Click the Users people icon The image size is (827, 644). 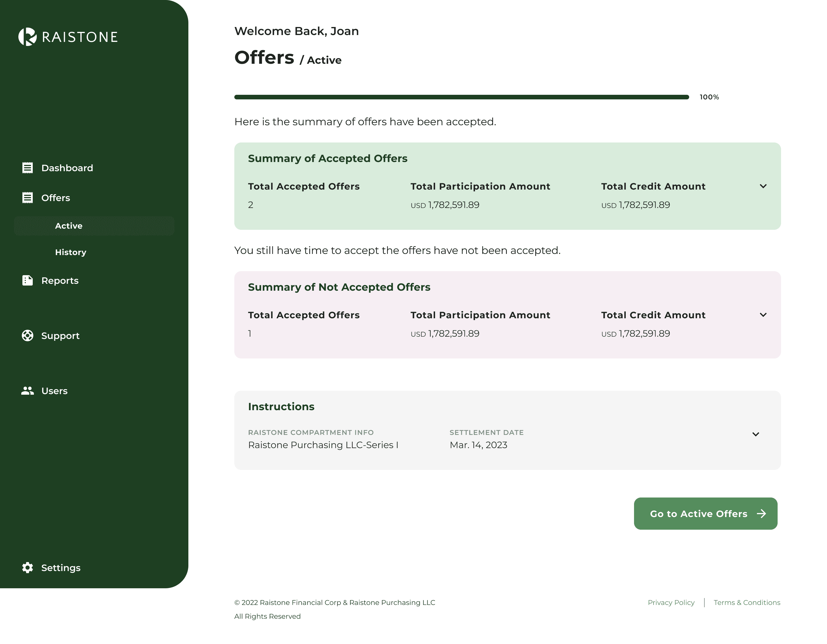[x=27, y=391]
